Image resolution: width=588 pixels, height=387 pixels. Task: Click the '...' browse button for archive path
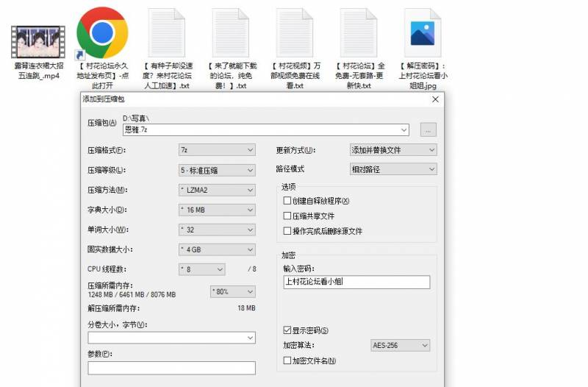(x=429, y=130)
